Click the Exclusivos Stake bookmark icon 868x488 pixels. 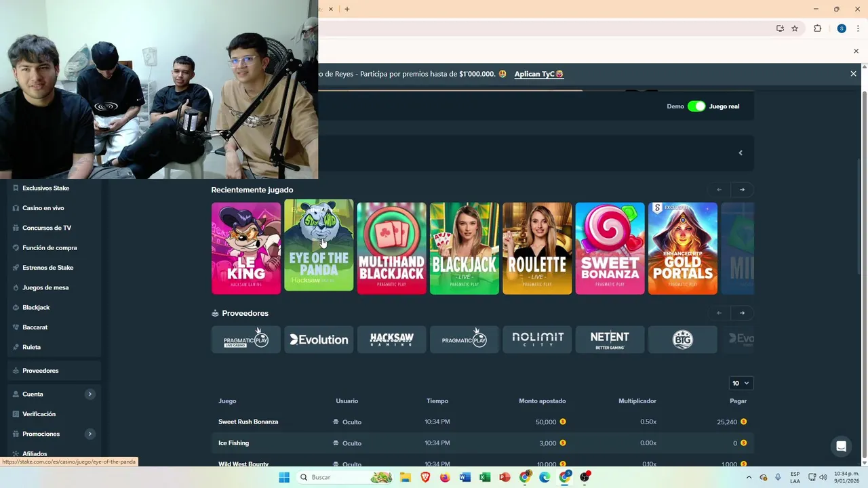tap(16, 188)
